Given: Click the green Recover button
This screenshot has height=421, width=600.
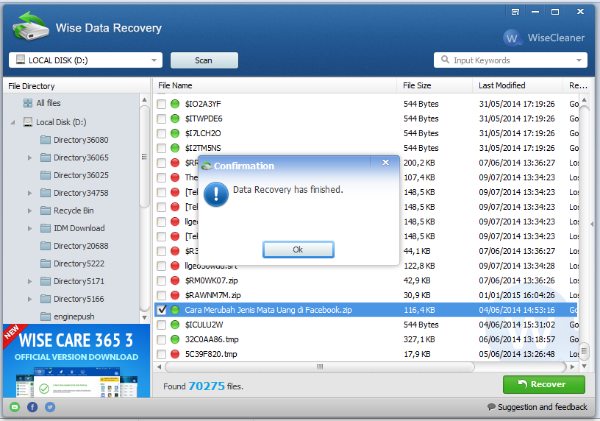Looking at the screenshot, I should pos(544,384).
